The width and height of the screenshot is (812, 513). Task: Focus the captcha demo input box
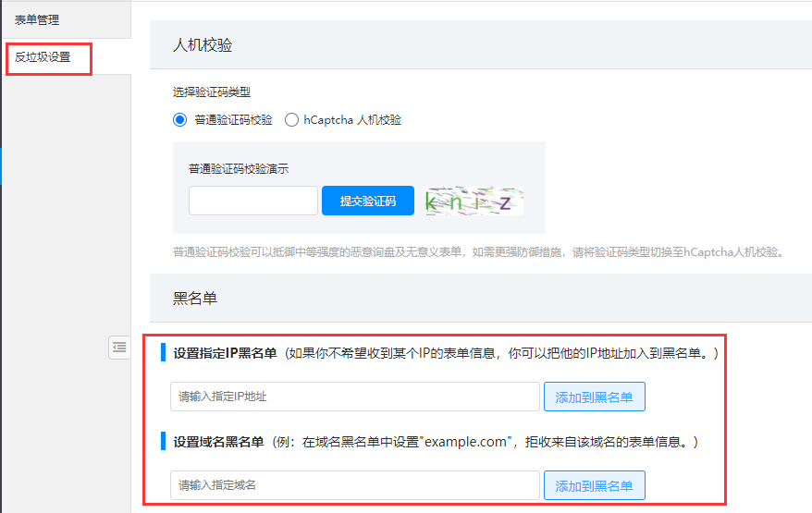coord(253,201)
